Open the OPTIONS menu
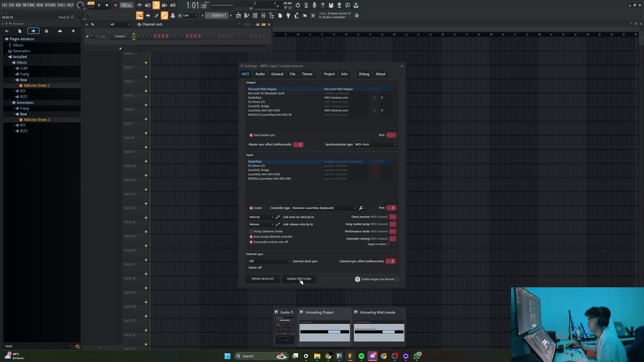Viewport: 644px width, 362px height. [50, 5]
